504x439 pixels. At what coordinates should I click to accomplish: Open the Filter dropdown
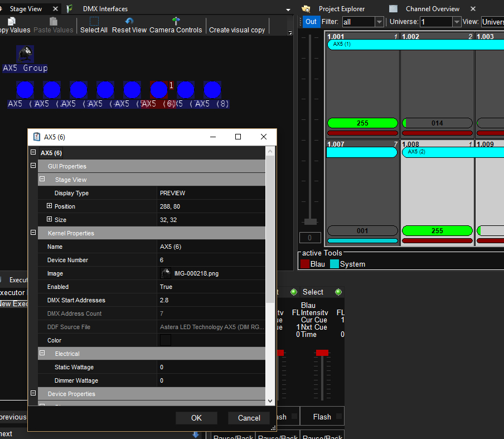[379, 22]
